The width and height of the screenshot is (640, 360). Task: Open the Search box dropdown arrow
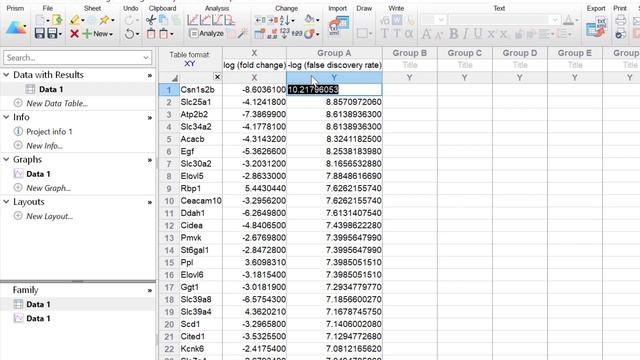coord(146,58)
